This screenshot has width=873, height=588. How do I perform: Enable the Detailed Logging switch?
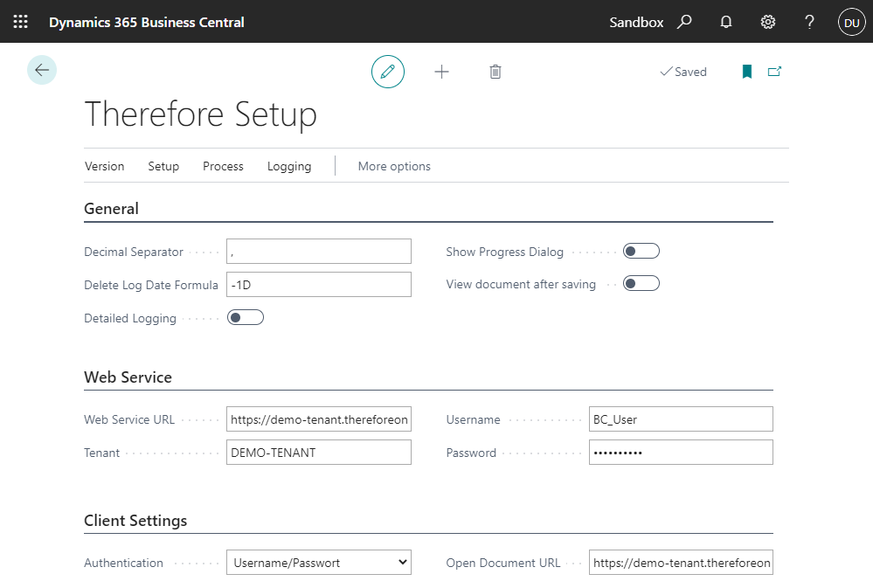click(246, 317)
